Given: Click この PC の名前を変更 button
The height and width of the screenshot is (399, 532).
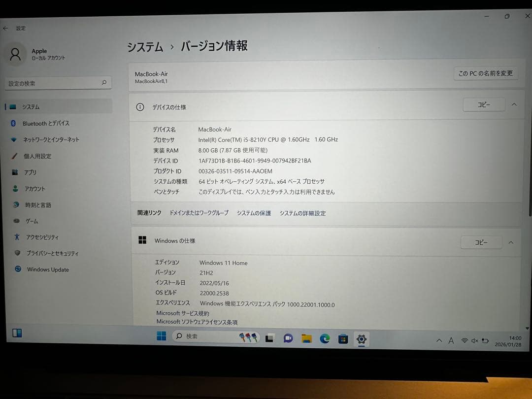Looking at the screenshot, I should [486, 73].
